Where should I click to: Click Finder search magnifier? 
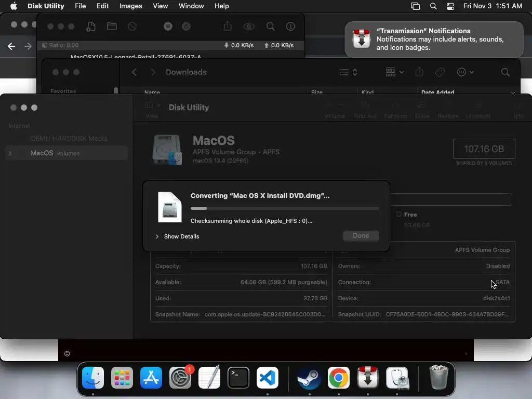(x=505, y=72)
